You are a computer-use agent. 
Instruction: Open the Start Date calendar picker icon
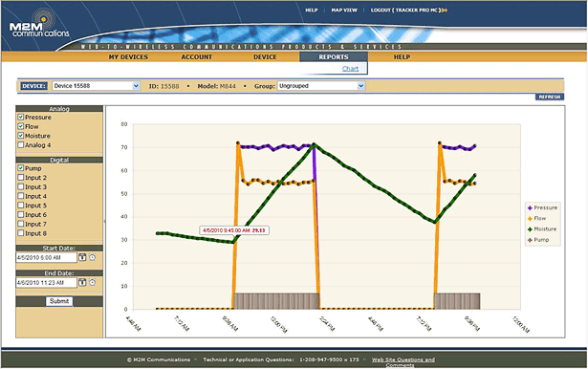(82, 257)
